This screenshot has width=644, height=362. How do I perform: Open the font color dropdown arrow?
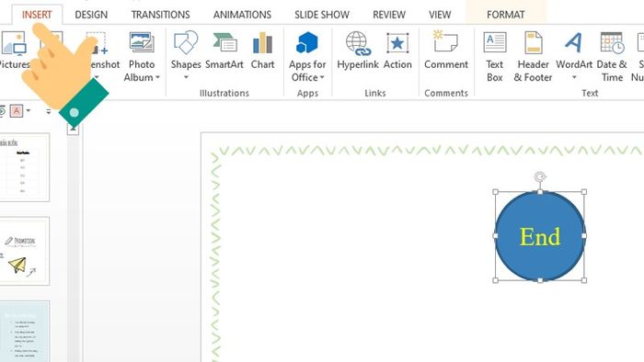(29, 110)
